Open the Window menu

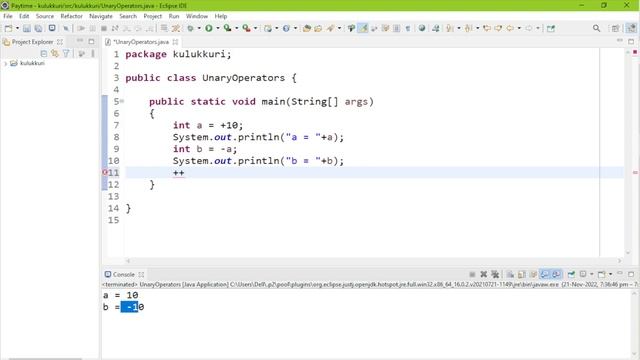pyautogui.click(x=197, y=16)
